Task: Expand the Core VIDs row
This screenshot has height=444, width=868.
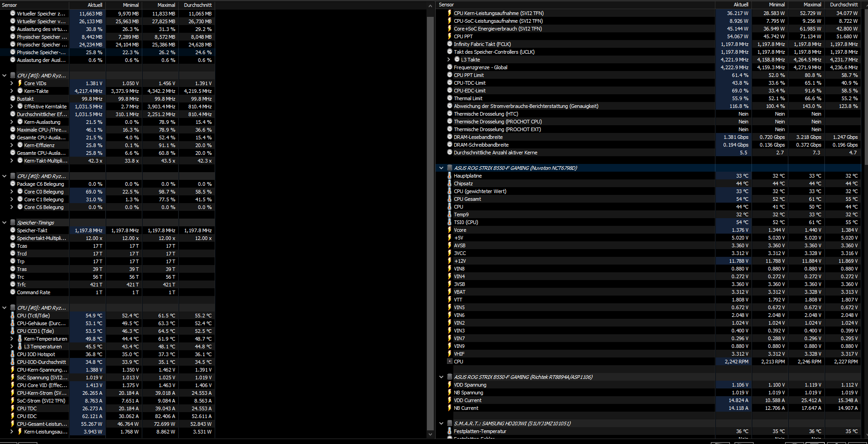Action: click(x=12, y=83)
